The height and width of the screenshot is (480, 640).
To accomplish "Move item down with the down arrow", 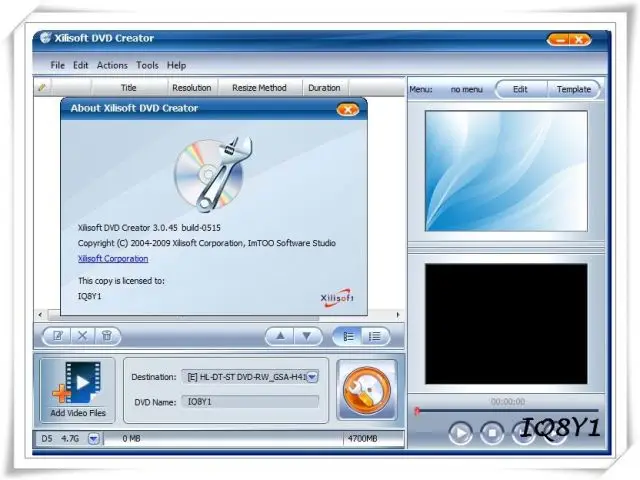I will click(x=307, y=336).
